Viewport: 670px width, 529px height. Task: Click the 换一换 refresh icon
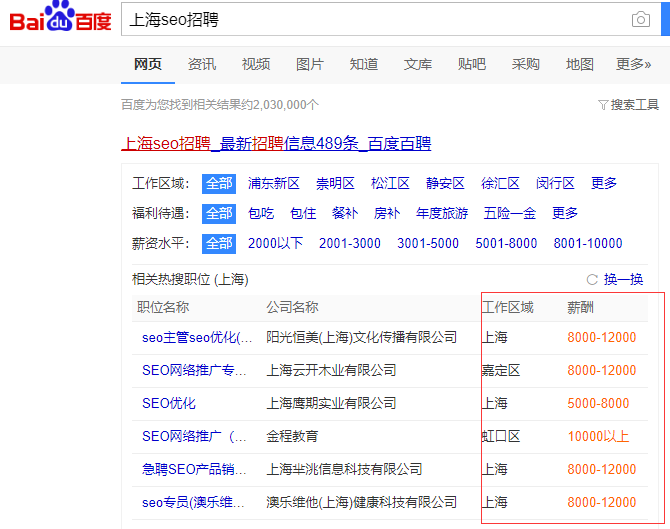[x=592, y=280]
